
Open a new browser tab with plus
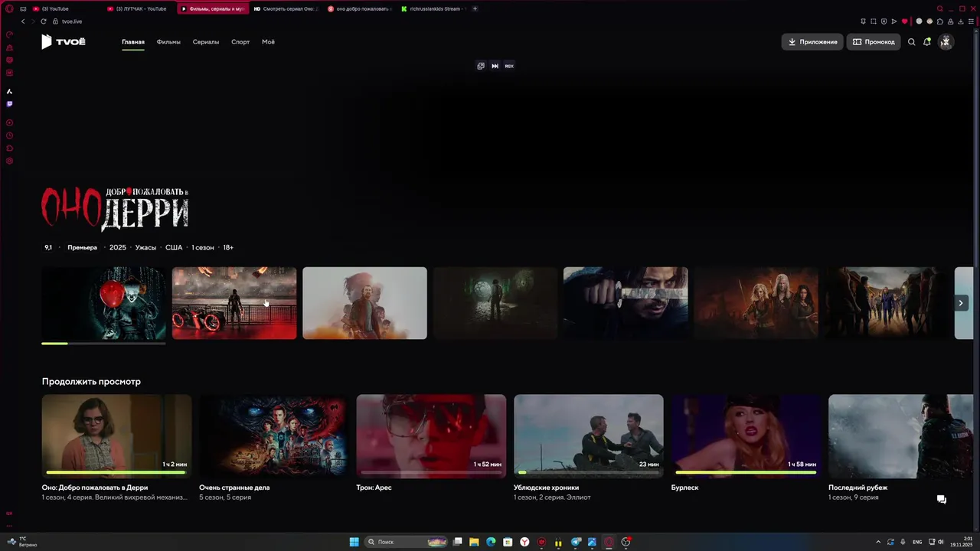[475, 8]
